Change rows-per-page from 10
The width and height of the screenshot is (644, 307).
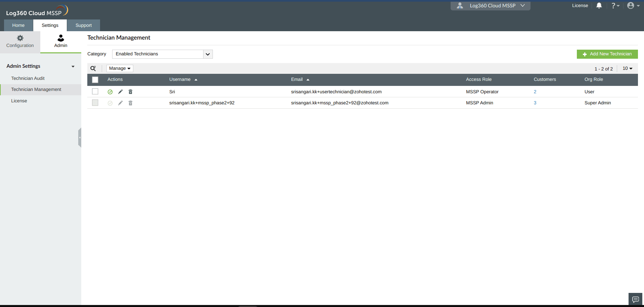[x=628, y=68]
